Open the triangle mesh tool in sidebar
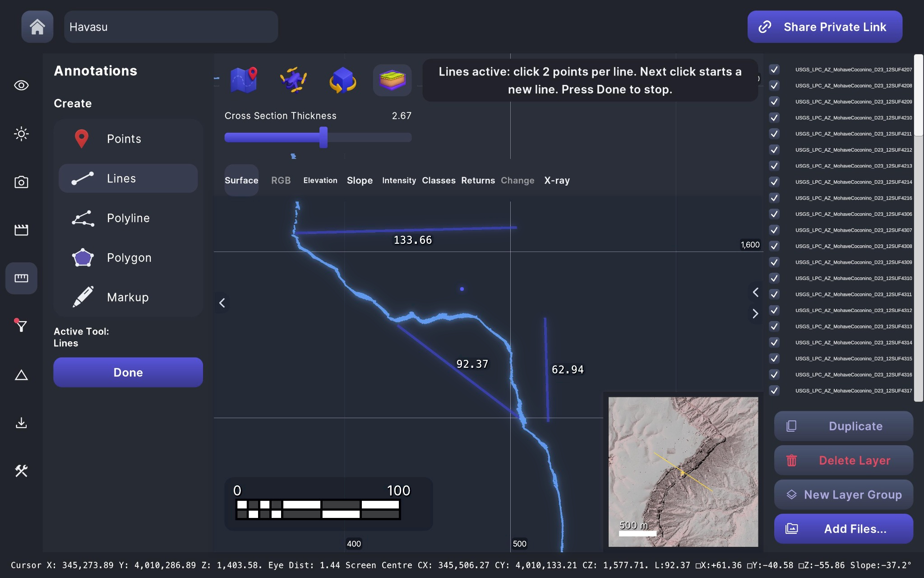Viewport: 924px width, 578px height. pos(21,375)
